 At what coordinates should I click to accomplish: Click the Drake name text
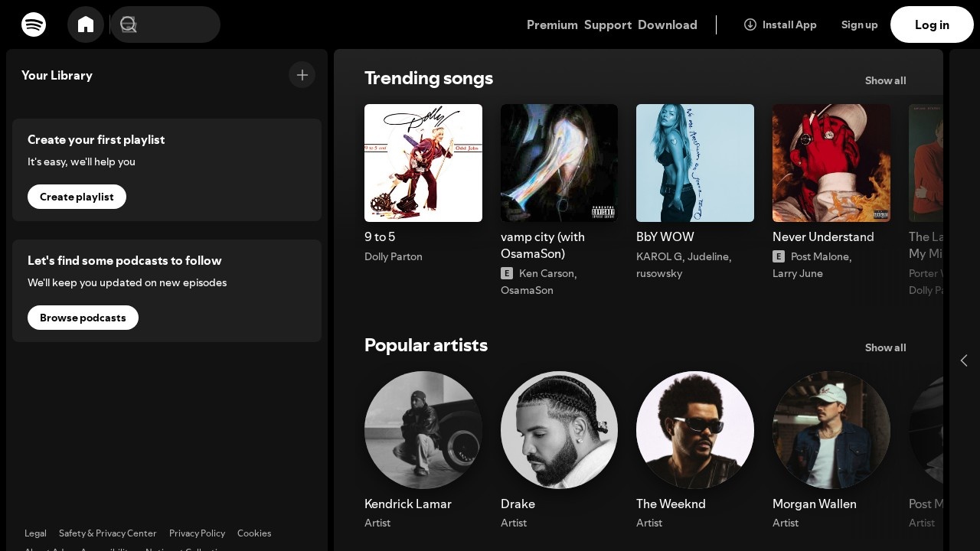[518, 504]
